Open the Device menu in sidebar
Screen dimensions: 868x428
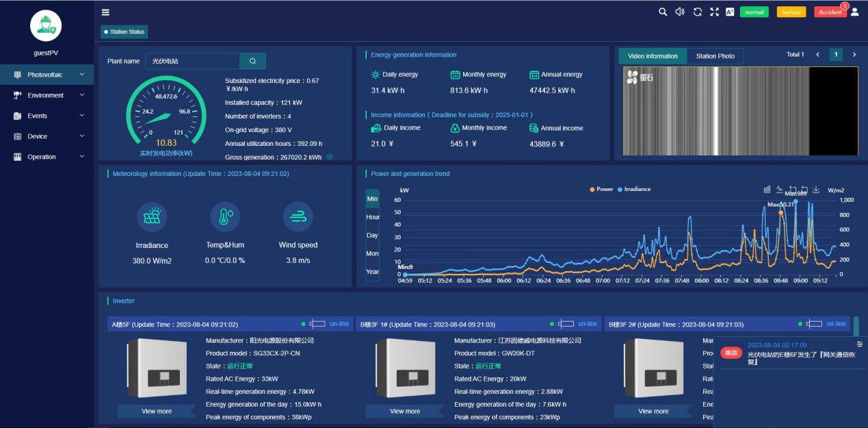pos(46,136)
